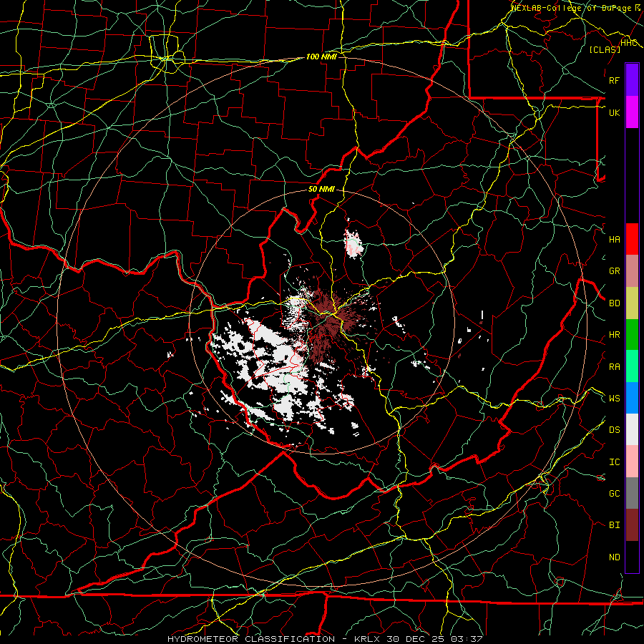The image size is (644, 644).
Task: Click the blue WS legend color swatch
Action: pos(632,398)
